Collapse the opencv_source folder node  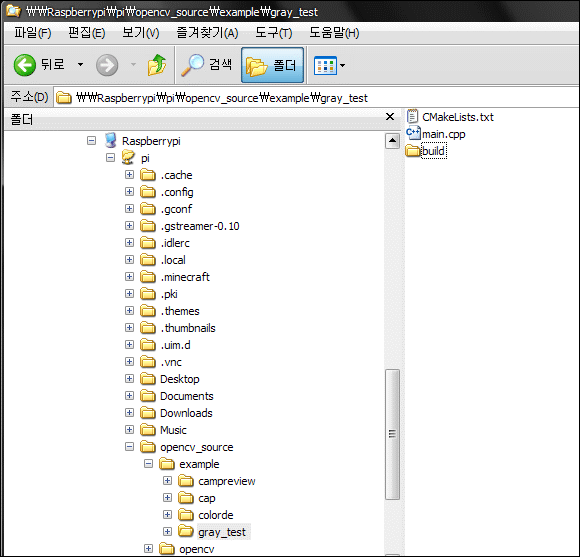[x=129, y=447]
